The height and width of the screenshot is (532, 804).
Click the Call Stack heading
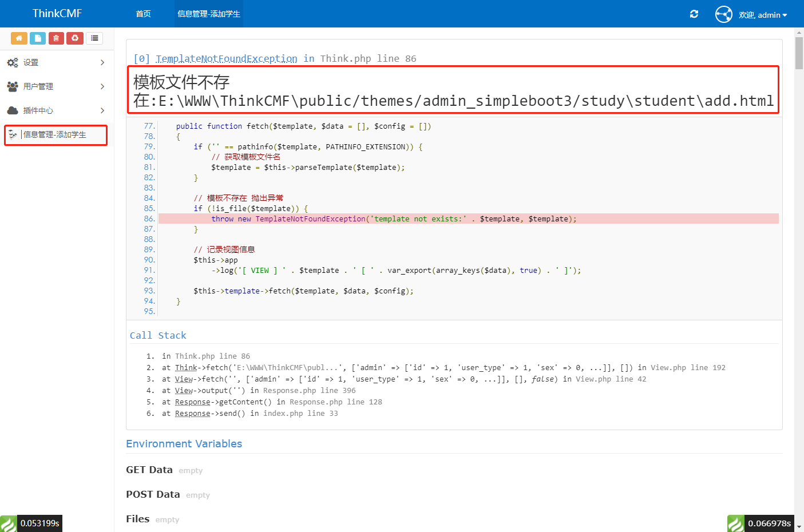pos(158,335)
